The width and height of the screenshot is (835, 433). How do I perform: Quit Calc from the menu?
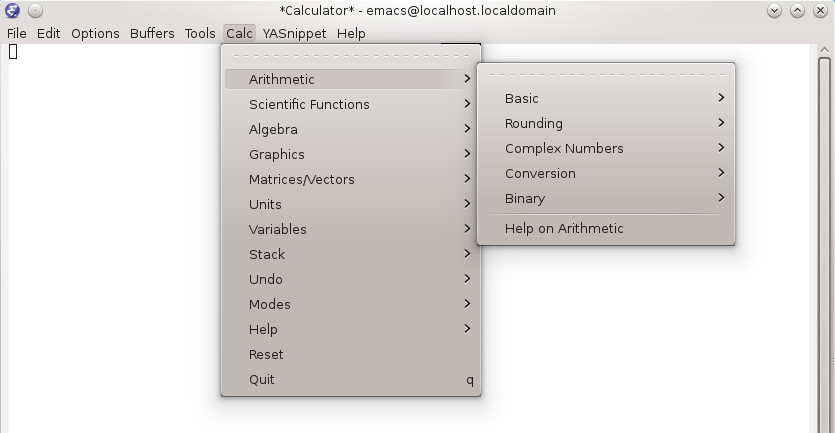261,379
